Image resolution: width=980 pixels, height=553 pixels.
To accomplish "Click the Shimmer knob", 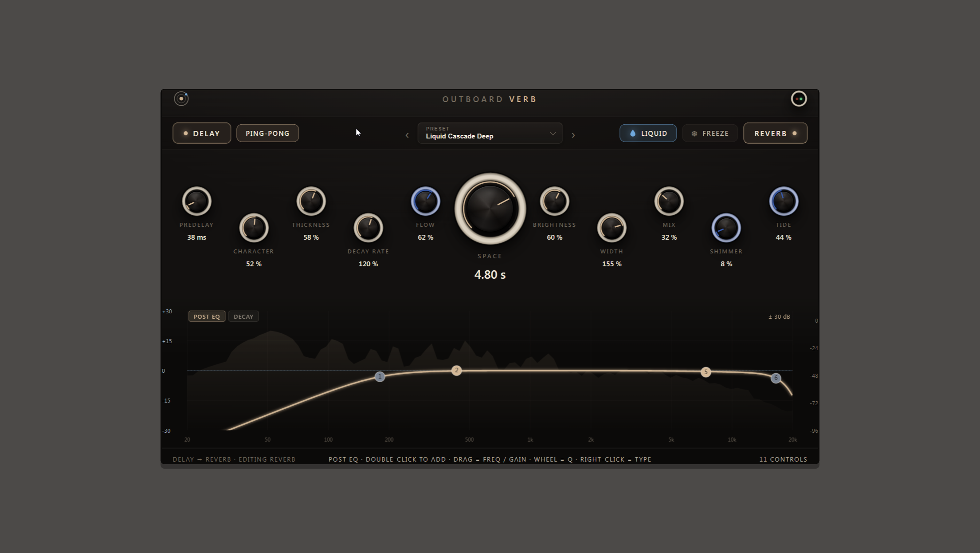I will pyautogui.click(x=726, y=228).
